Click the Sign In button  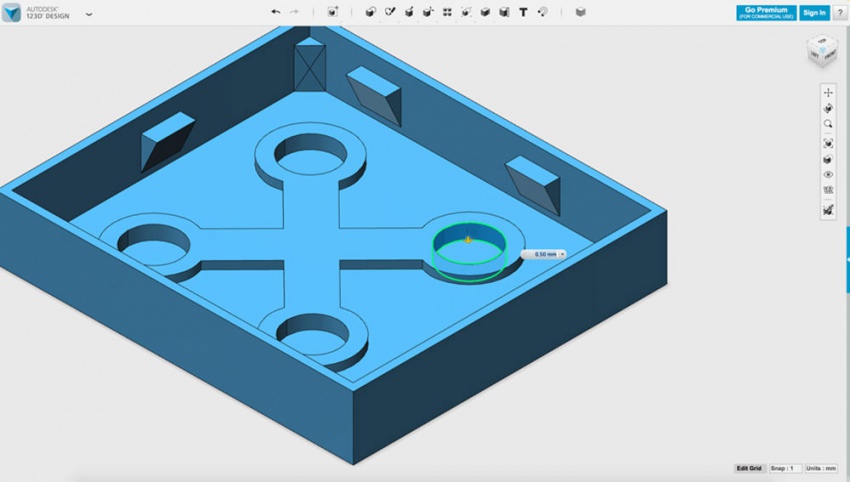tap(814, 12)
